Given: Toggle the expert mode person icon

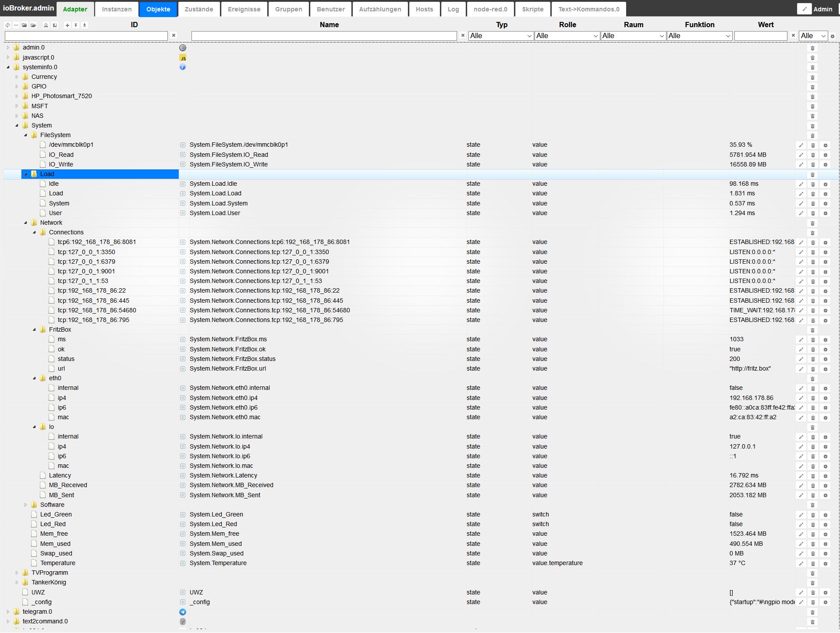Looking at the screenshot, I should [46, 25].
